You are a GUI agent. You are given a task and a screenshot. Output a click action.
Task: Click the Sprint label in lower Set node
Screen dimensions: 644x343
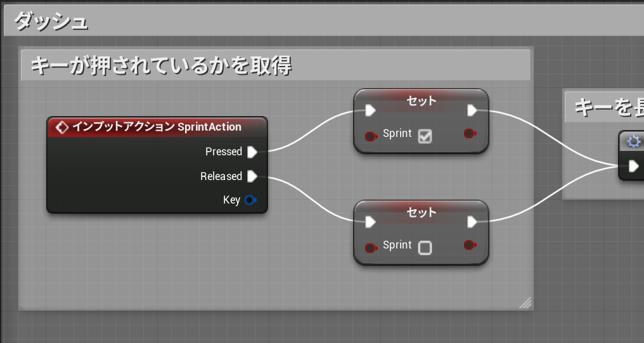[397, 245]
